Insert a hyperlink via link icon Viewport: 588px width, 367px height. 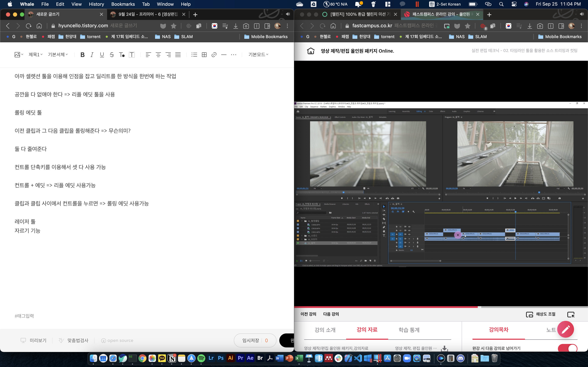coord(214,55)
